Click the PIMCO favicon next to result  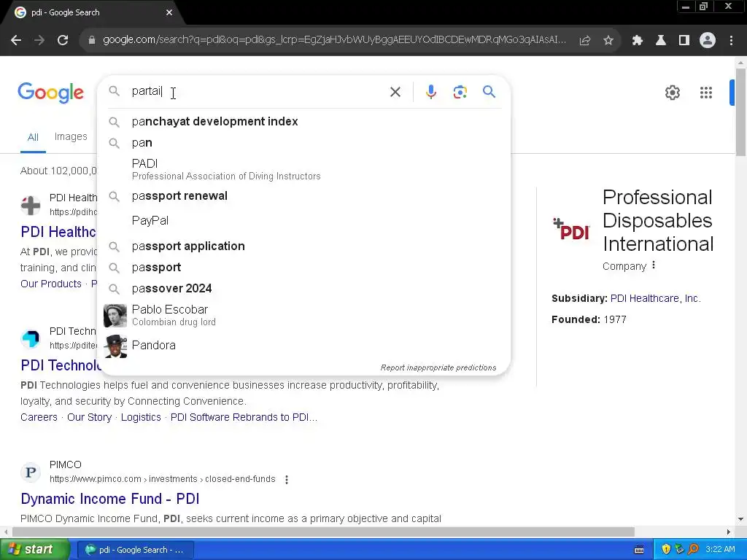click(x=31, y=472)
